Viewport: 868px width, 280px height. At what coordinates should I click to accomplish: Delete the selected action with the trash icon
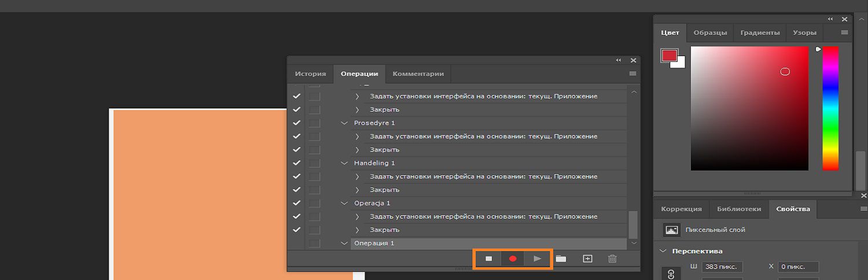pos(612,259)
